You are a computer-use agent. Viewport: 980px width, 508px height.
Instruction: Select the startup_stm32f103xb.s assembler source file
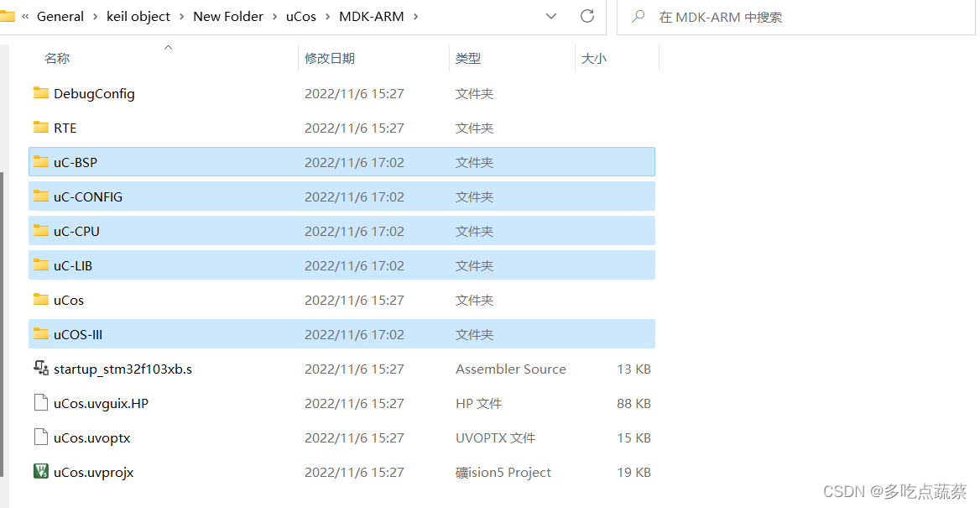[x=122, y=369]
